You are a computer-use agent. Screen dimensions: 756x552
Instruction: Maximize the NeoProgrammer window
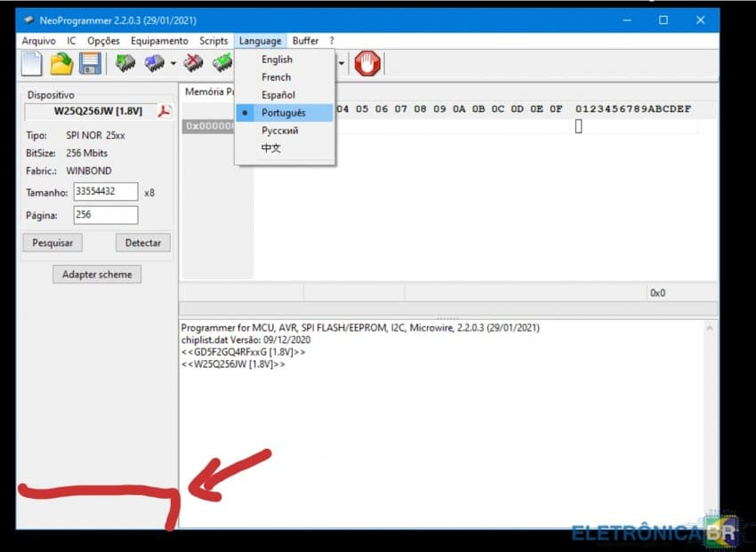[664, 20]
